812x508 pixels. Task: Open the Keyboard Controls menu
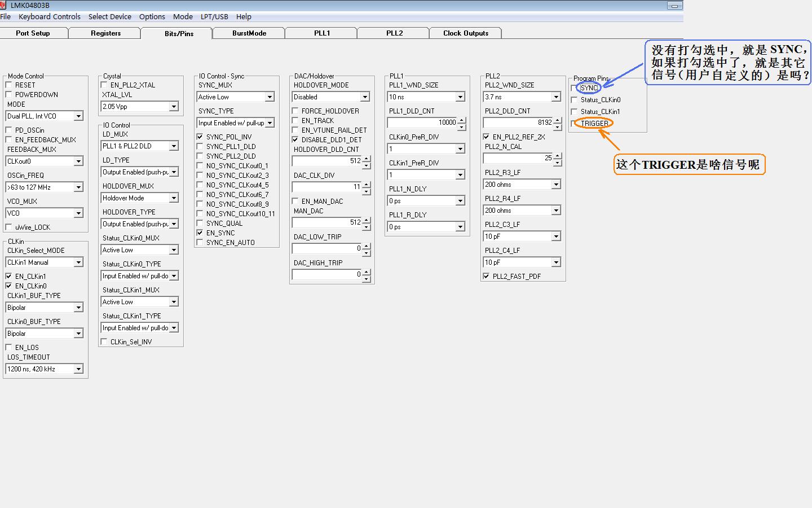[x=50, y=17]
